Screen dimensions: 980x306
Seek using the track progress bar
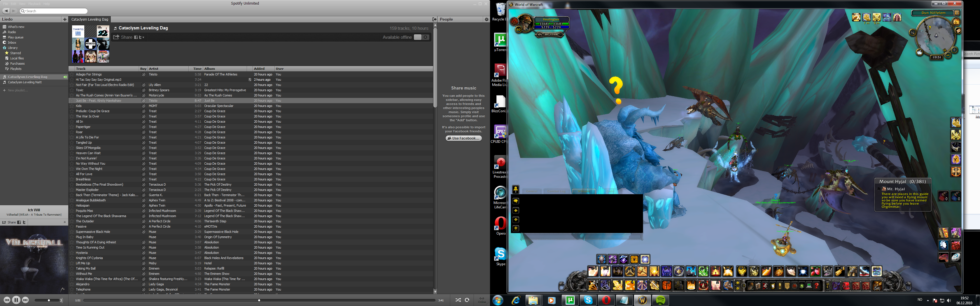click(259, 300)
